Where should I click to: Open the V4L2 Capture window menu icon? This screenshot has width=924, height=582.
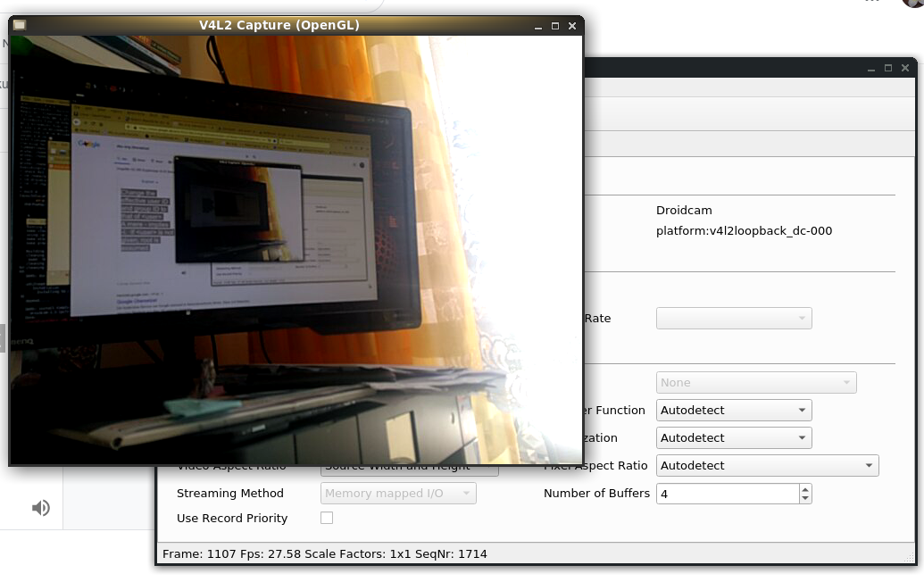(19, 26)
